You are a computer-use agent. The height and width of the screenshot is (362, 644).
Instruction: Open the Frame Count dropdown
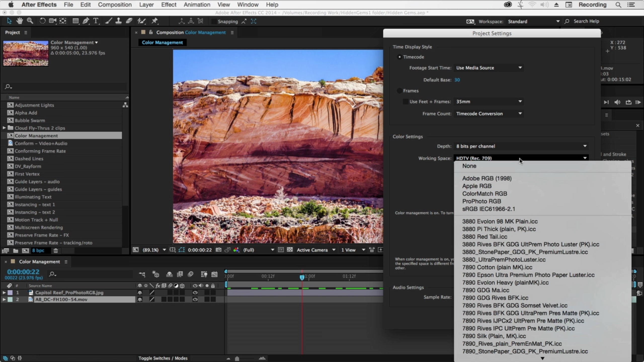(489, 114)
